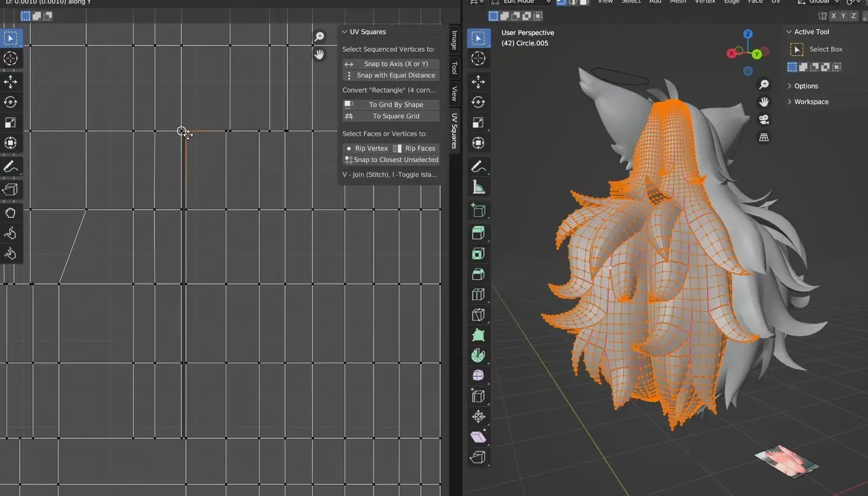Activate the Annotate tool in 3D viewport
This screenshot has height=496, width=868.
click(x=478, y=167)
